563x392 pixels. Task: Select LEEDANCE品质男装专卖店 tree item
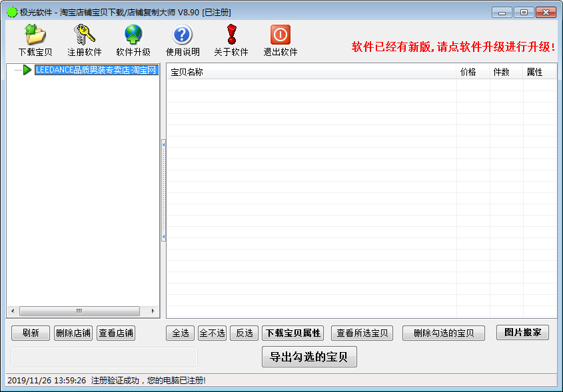(x=97, y=70)
